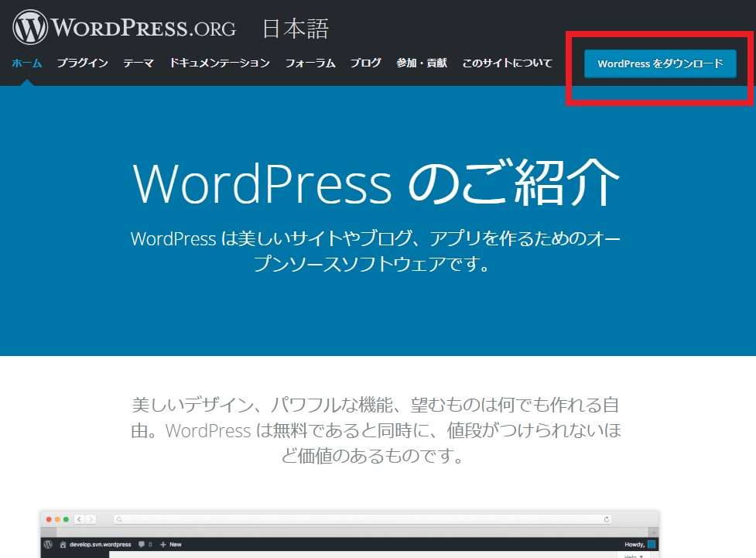Viewport: 756px width, 558px height.
Task: Click the red close dot in the preview window
Action: [x=49, y=519]
